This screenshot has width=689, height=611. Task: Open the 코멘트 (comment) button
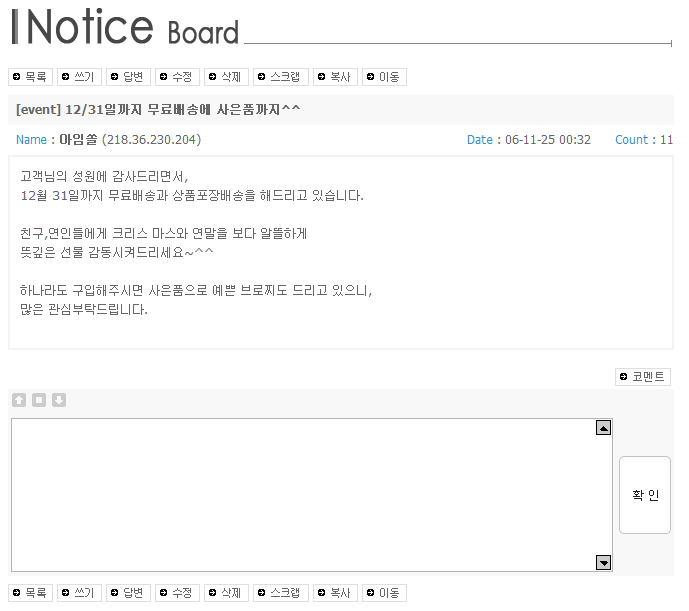(x=643, y=377)
